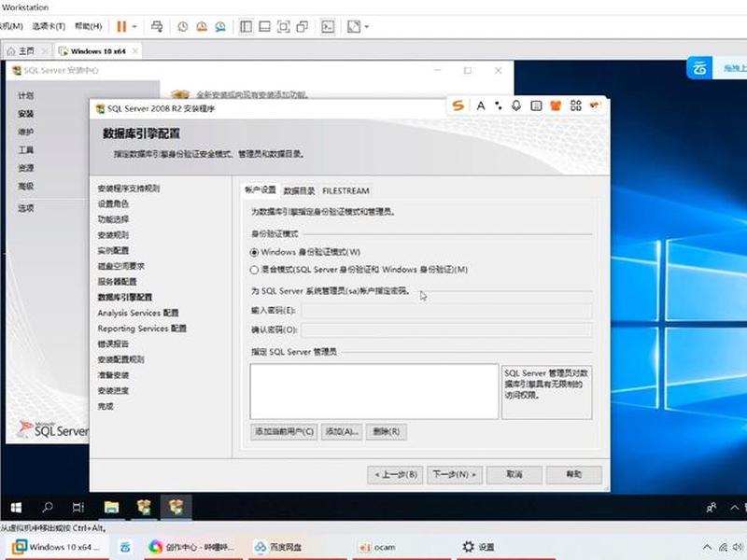Toggle the sidebar library view icon
The image size is (747, 560).
246,27
